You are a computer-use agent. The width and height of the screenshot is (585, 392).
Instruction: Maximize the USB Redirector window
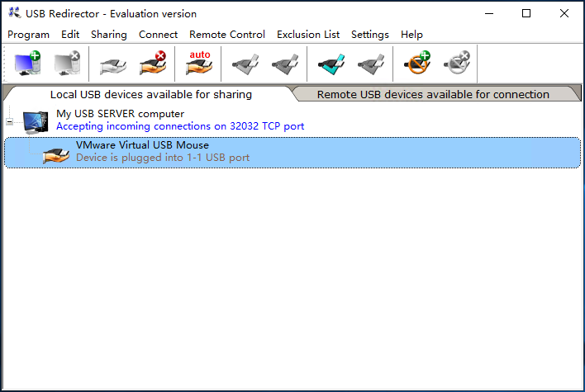[526, 13]
